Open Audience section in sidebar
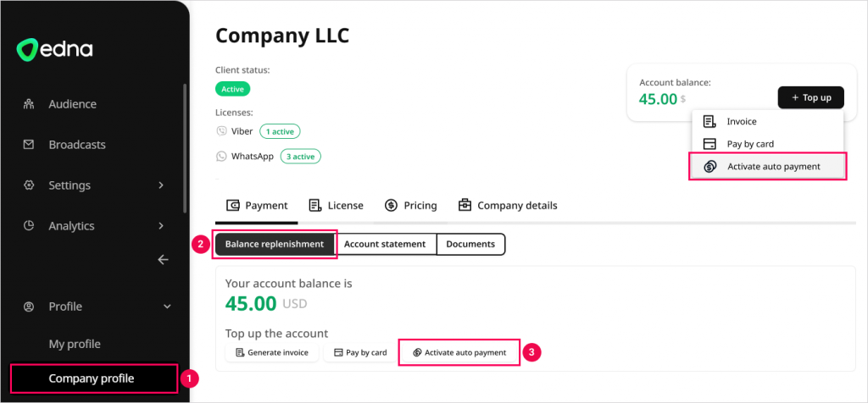868x403 pixels. [72, 104]
